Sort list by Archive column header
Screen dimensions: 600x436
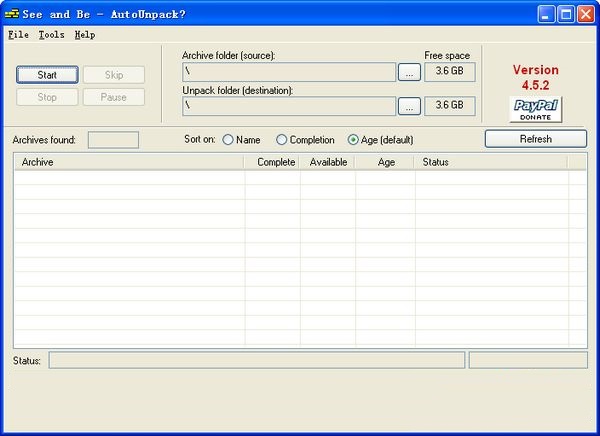128,162
